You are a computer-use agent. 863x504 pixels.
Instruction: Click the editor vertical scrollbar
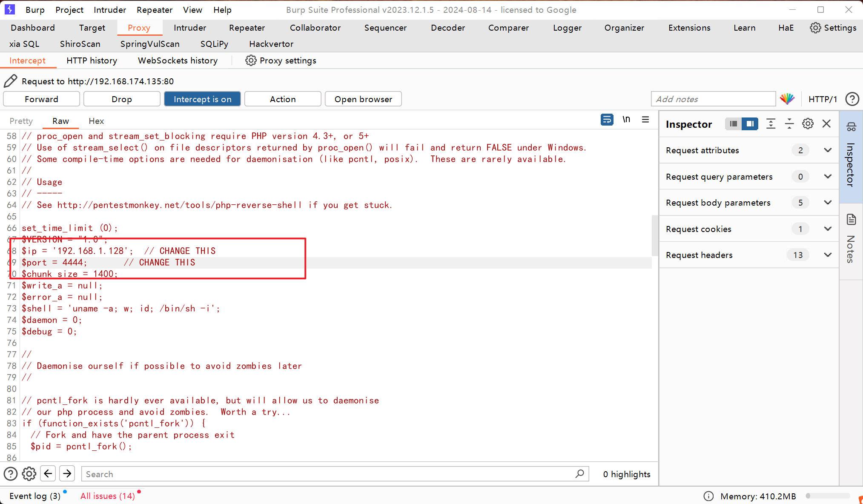(655, 236)
